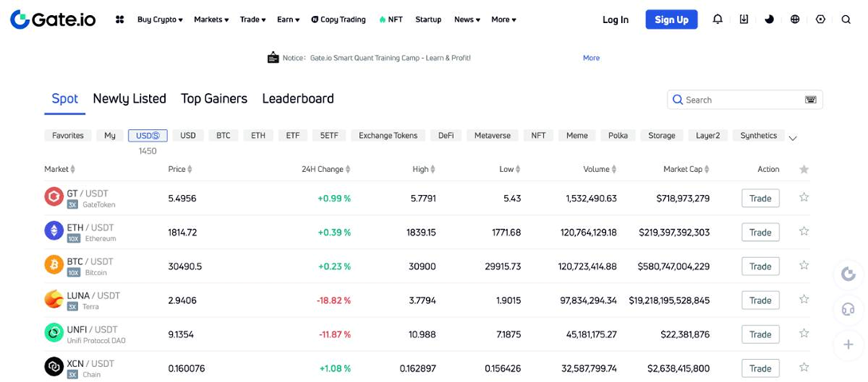Click the market Search input field
This screenshot has width=868, height=382.
pyautogui.click(x=745, y=99)
